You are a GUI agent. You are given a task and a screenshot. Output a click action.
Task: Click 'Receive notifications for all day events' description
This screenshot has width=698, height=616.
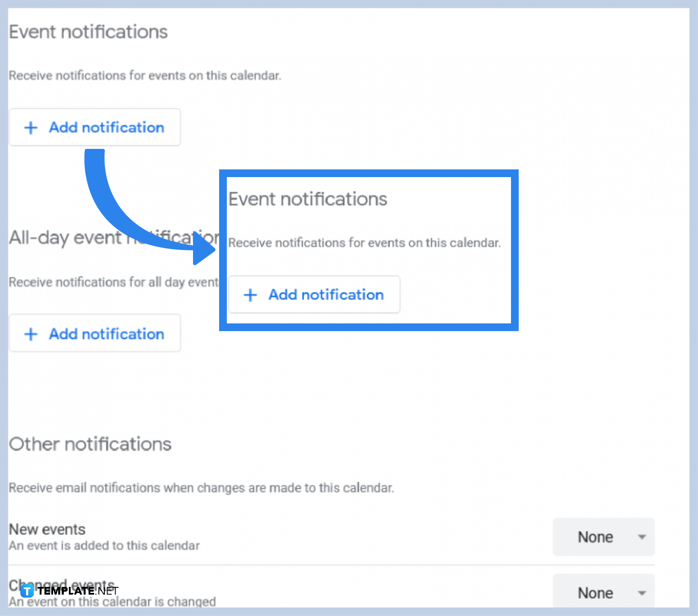pyautogui.click(x=114, y=282)
